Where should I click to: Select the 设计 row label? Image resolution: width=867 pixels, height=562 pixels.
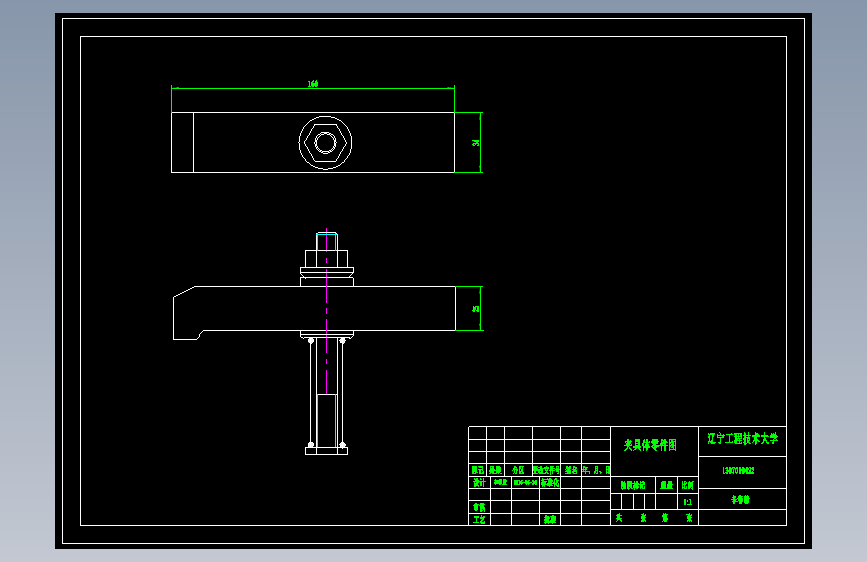pyautogui.click(x=479, y=482)
